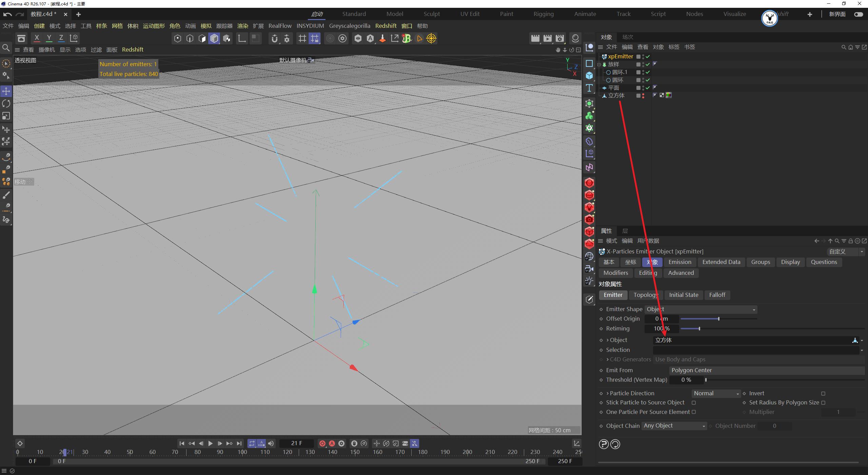Select the X axis lock icon
The image size is (868, 475).
pyautogui.click(x=37, y=38)
